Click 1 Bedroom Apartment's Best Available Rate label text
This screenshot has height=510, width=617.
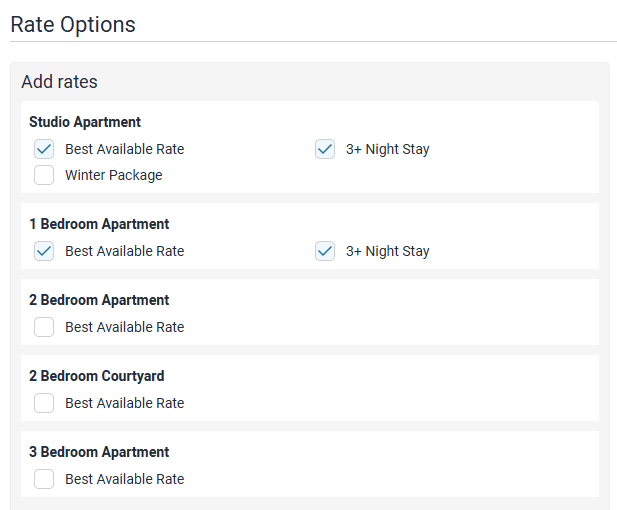pyautogui.click(x=124, y=251)
